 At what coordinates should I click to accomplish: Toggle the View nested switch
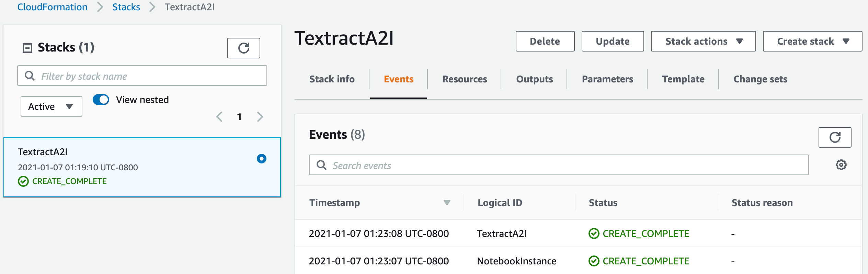tap(101, 100)
